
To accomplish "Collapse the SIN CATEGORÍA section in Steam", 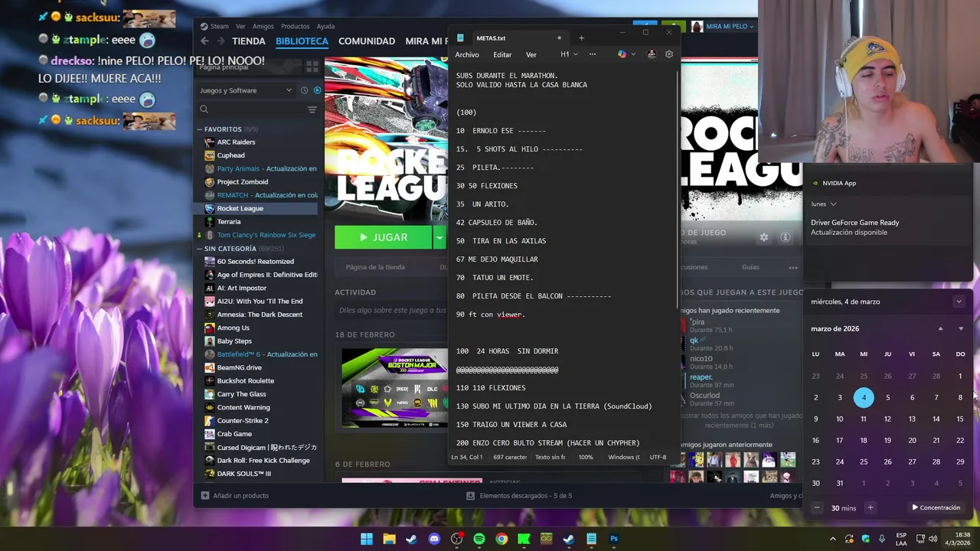I will 200,249.
